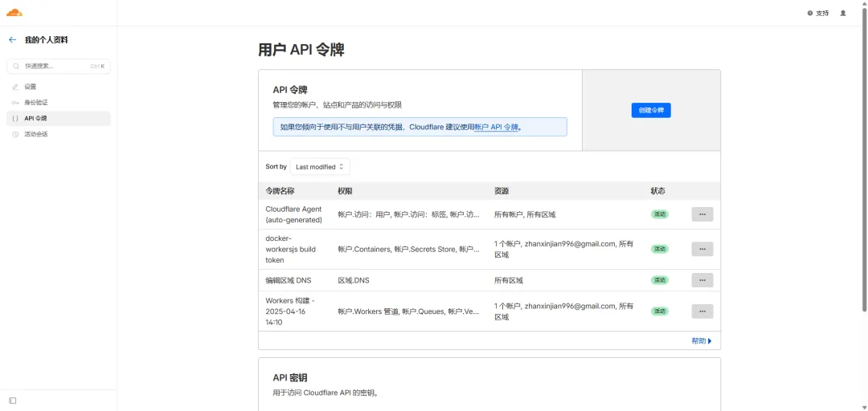Click the pencil icon beside 设置
Viewport: 868px width, 411px height.
(15, 87)
